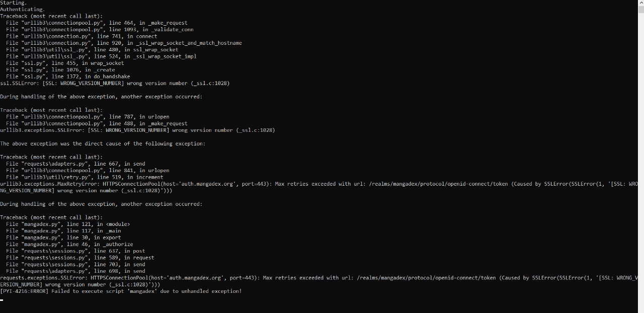
Task: Select the _validate_conn traceback line
Action: (100, 30)
